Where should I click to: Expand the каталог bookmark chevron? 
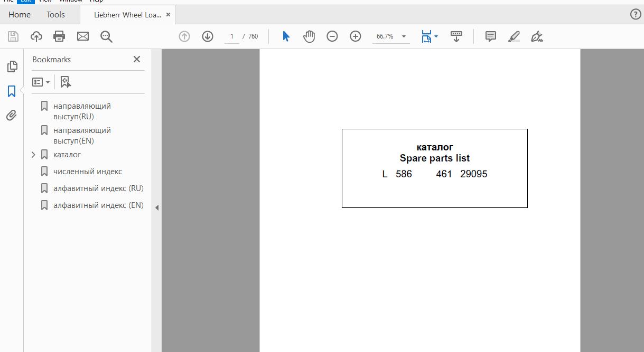[33, 155]
